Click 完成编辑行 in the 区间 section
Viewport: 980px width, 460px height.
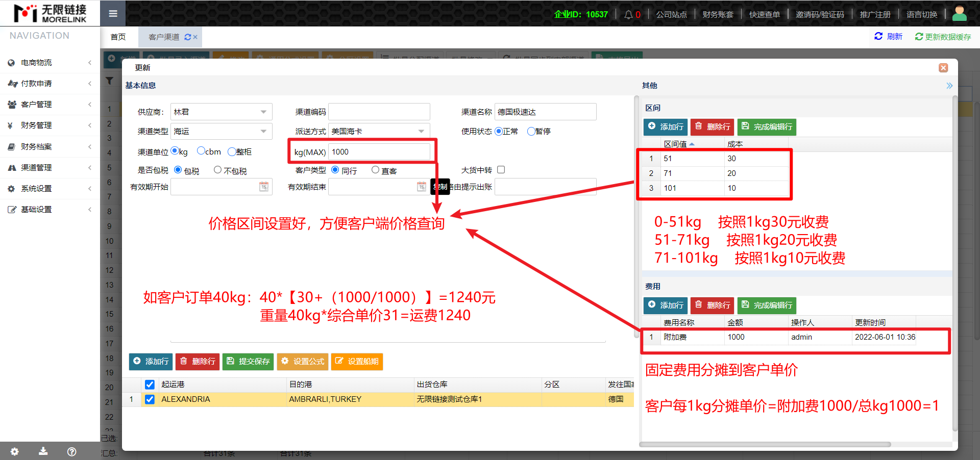coord(767,126)
